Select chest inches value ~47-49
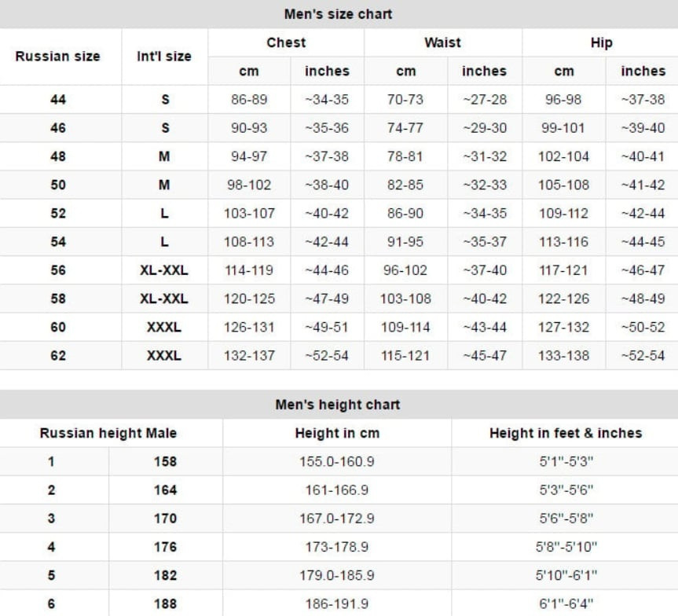The width and height of the screenshot is (678, 616). (x=327, y=299)
